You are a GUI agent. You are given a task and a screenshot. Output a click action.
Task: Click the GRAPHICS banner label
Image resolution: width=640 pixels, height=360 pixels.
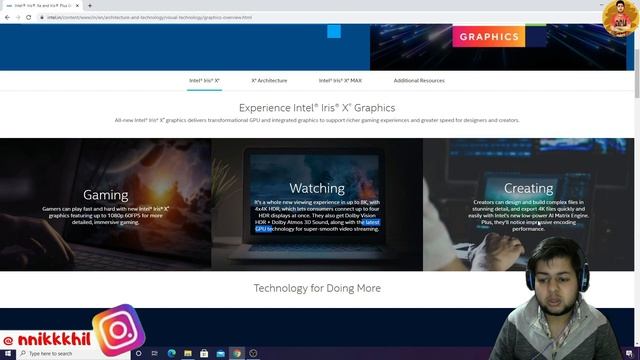point(489,36)
